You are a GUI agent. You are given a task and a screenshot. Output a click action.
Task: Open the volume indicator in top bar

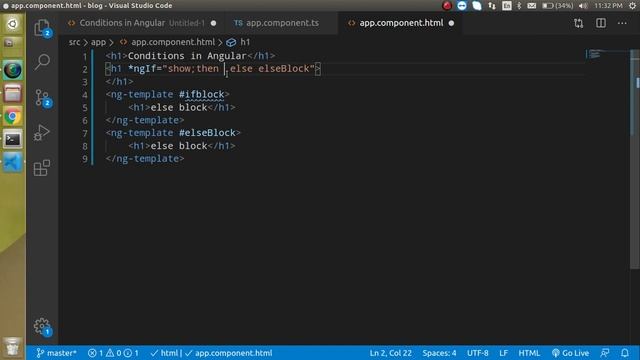[583, 5]
